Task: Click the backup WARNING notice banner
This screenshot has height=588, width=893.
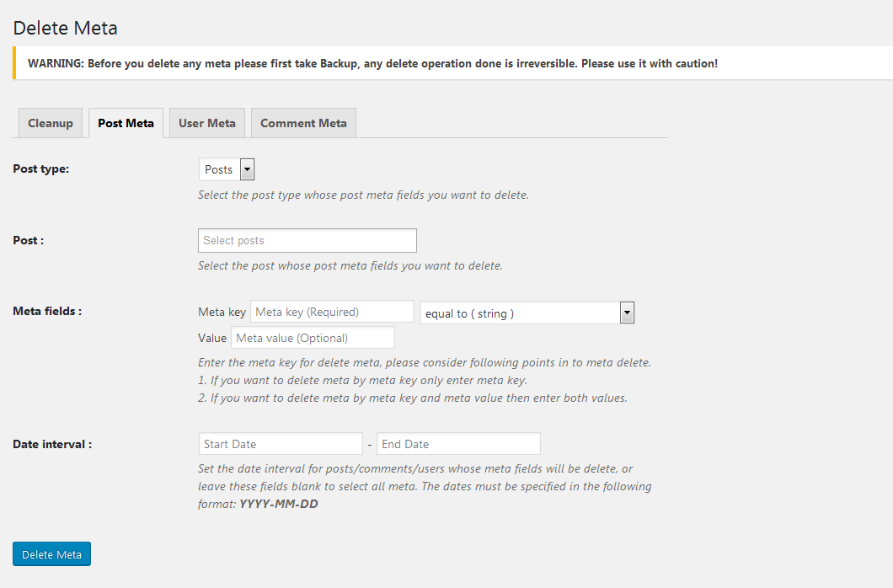Action: pyautogui.click(x=372, y=63)
